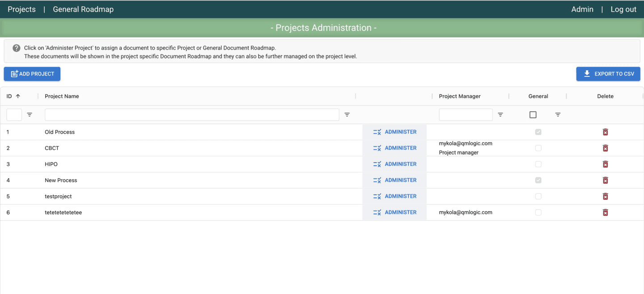Screen dimensions: 644x294
Task: Sort by Project Manager column header
Action: [460, 96]
